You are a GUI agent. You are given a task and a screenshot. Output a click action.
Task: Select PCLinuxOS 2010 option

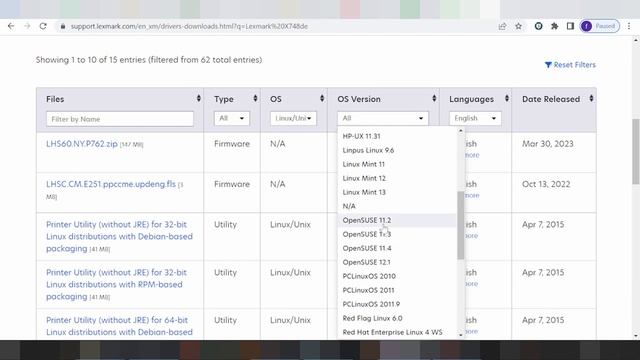[x=397, y=276]
